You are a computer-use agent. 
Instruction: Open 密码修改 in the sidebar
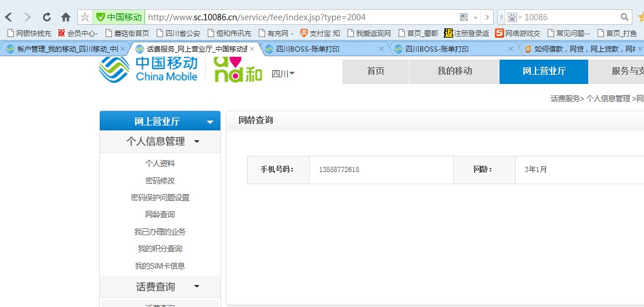click(x=160, y=181)
